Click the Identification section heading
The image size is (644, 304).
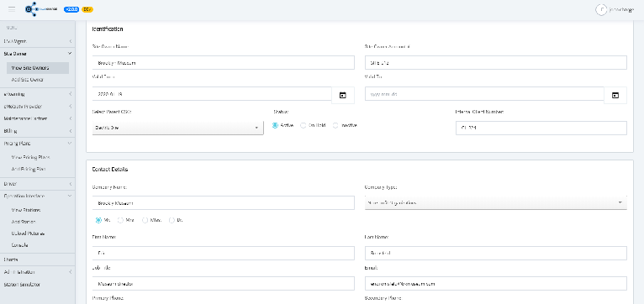coord(108,29)
